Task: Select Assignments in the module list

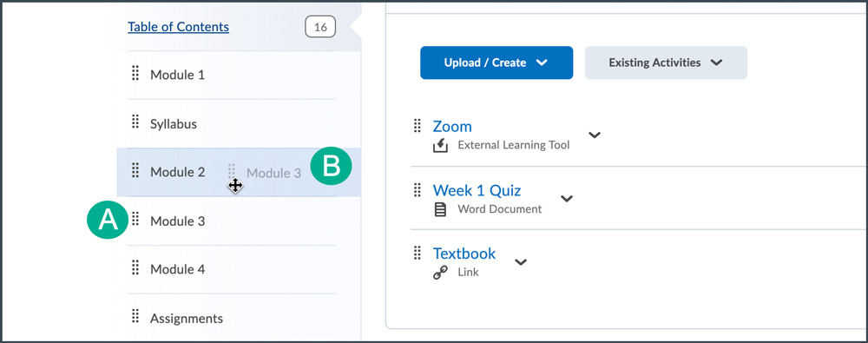Action: (x=187, y=319)
